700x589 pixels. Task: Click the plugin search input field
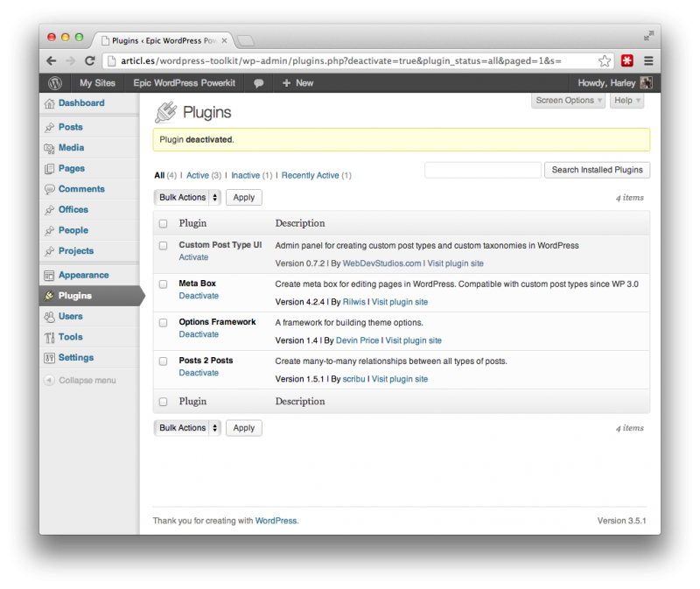click(x=483, y=170)
